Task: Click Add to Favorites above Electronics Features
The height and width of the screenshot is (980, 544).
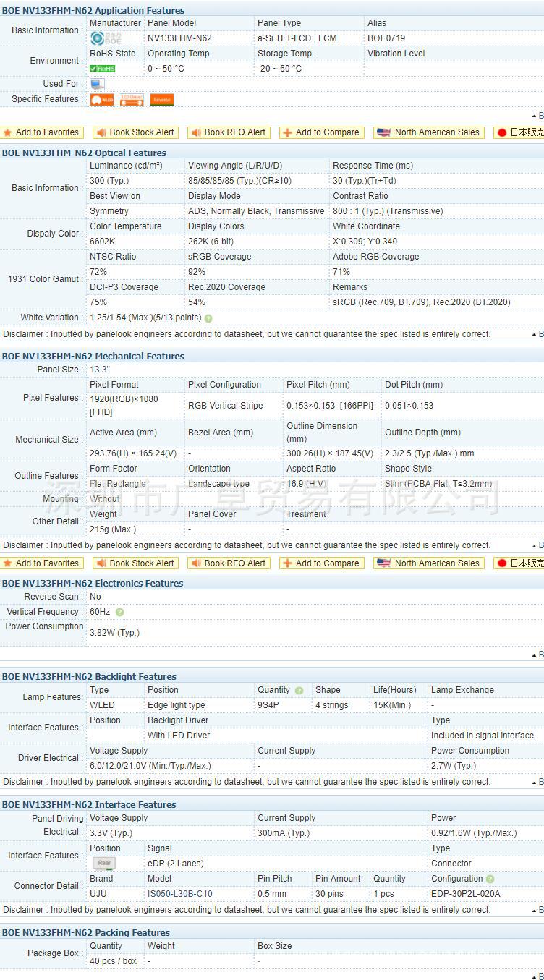Action: coord(42,563)
